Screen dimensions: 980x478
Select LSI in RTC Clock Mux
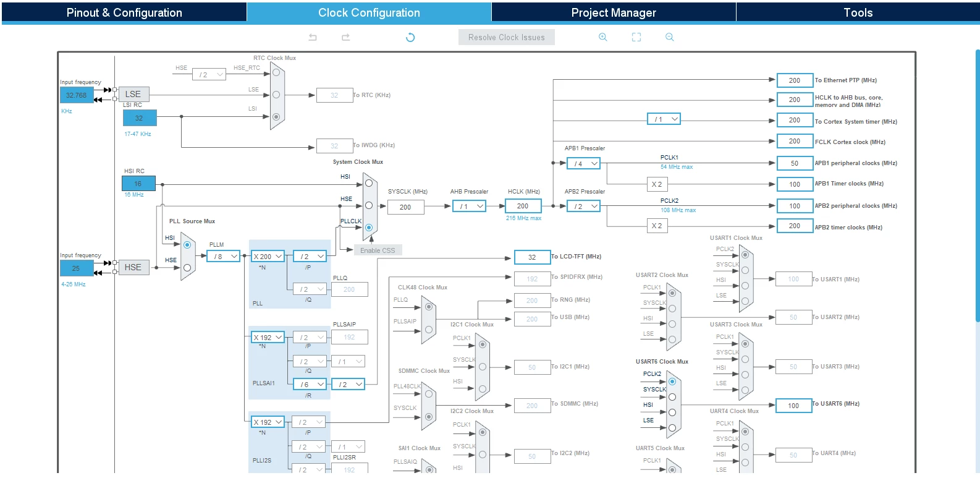276,117
